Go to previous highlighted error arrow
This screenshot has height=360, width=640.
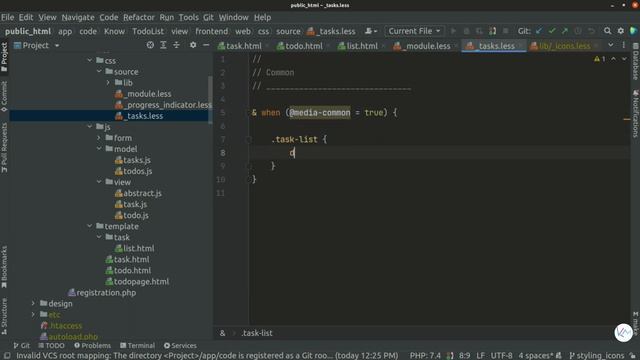(613, 59)
